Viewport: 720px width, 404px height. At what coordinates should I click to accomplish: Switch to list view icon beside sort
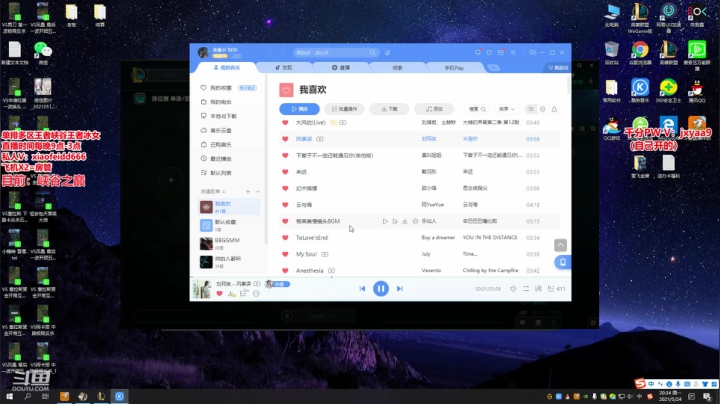[531, 109]
